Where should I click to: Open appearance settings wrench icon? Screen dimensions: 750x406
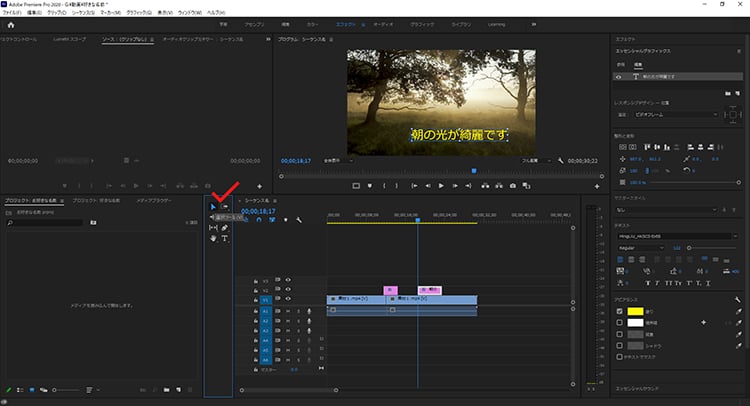[738, 299]
